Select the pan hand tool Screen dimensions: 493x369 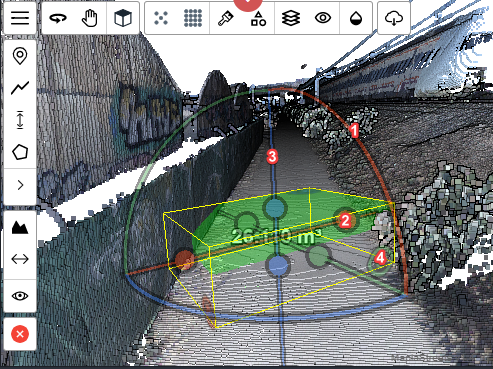pos(90,18)
